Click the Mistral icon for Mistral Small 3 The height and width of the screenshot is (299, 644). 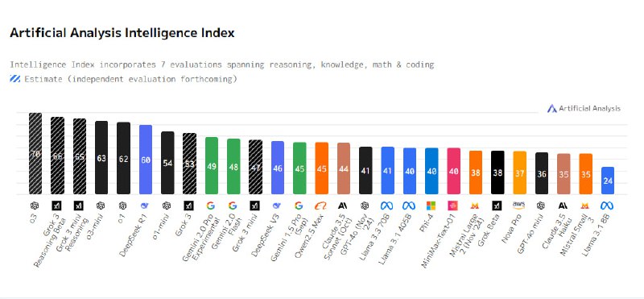click(x=585, y=206)
